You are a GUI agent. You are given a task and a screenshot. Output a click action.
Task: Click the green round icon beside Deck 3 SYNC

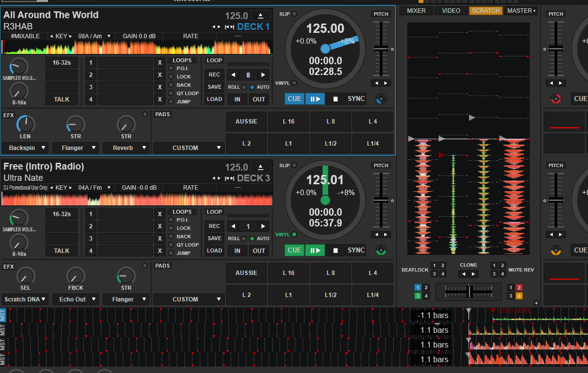381,250
